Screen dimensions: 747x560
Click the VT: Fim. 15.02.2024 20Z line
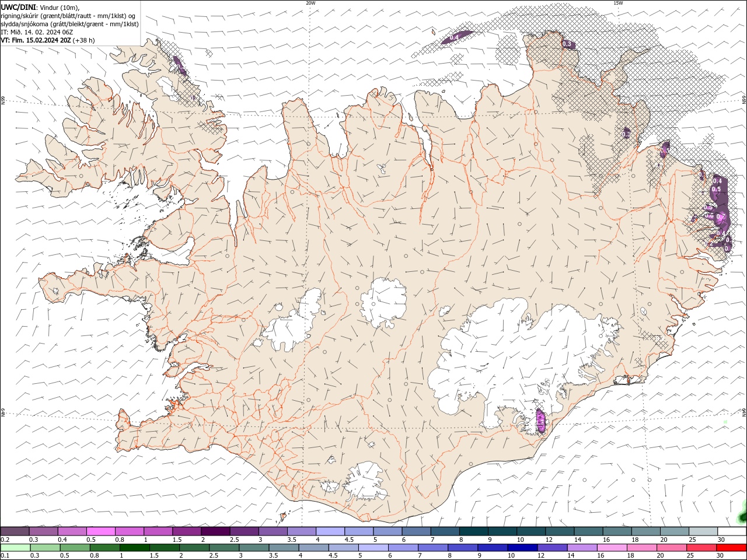48,40
